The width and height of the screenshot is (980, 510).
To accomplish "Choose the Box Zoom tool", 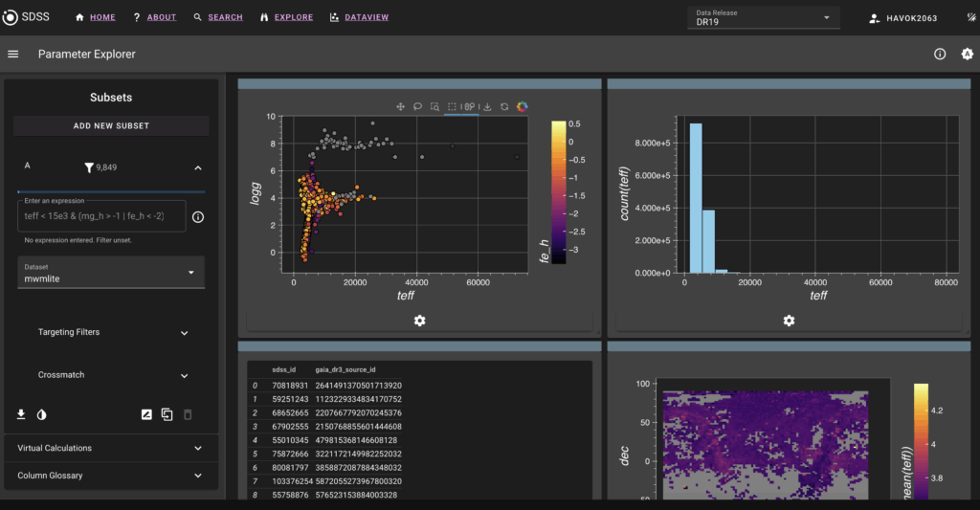I will 434,107.
